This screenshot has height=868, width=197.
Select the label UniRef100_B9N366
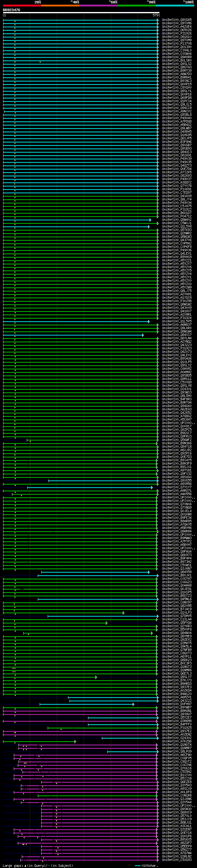point(177,443)
